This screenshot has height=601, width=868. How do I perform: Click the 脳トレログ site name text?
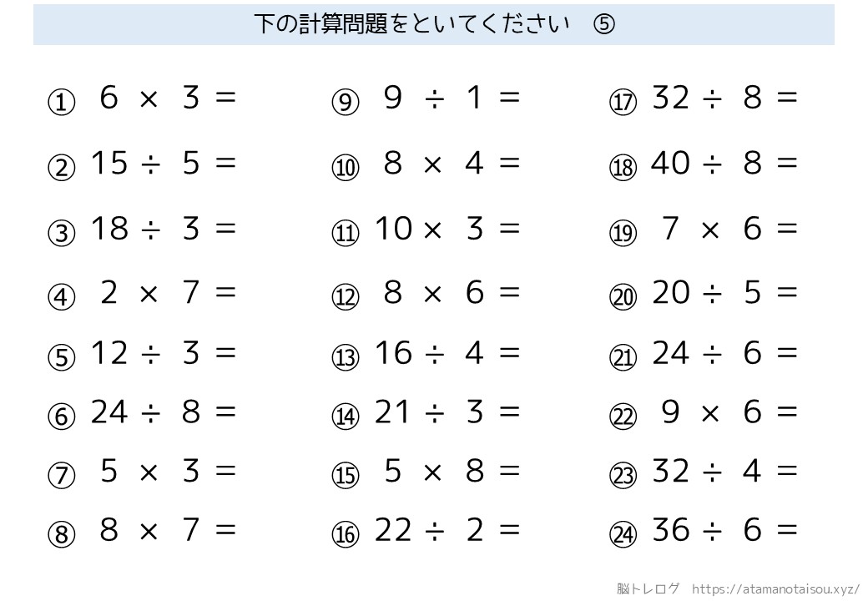click(x=648, y=588)
